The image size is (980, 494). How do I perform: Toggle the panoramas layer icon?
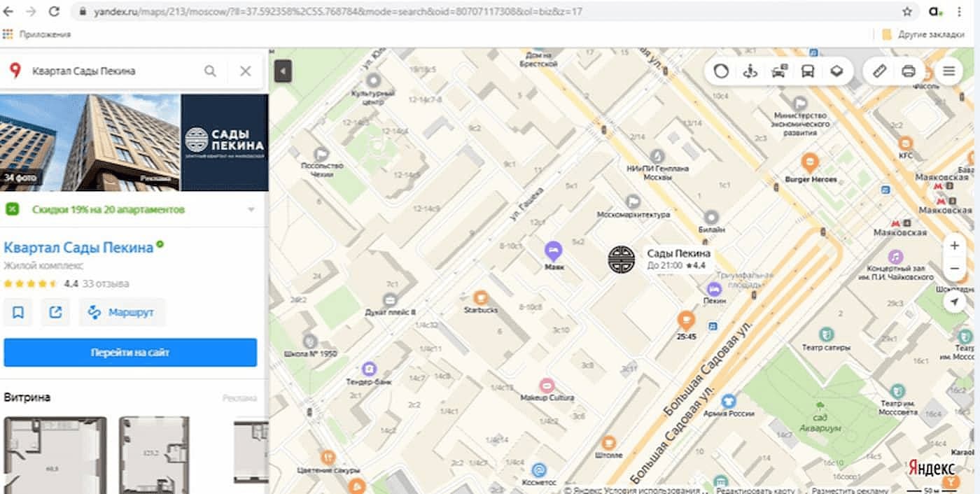(750, 71)
